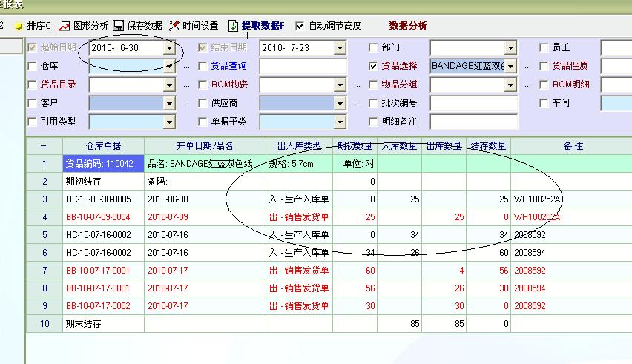Click the 保存数据 save data icon

point(119,26)
